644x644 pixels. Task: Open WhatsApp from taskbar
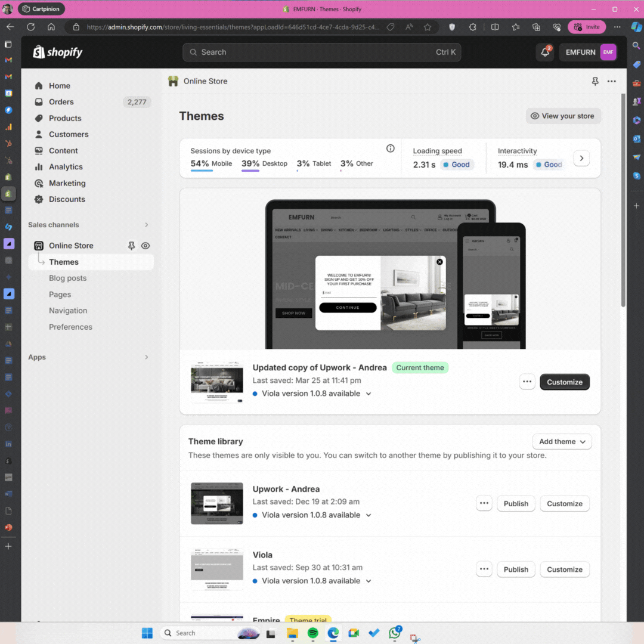(x=395, y=633)
